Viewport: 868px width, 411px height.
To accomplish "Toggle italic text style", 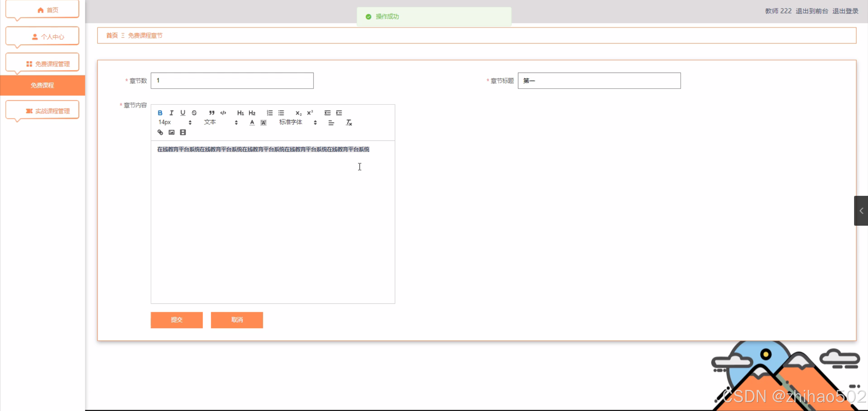I will coord(171,113).
